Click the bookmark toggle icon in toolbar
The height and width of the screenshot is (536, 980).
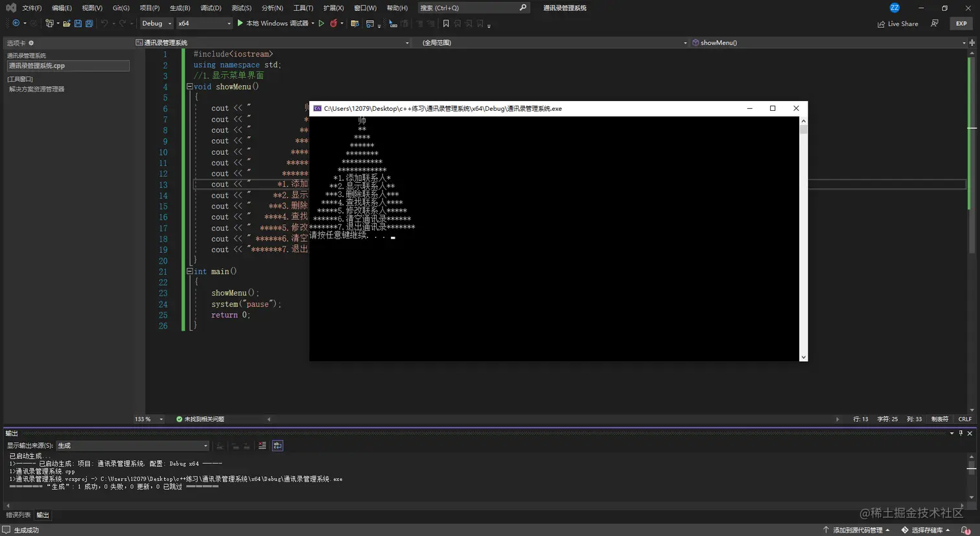pos(446,23)
